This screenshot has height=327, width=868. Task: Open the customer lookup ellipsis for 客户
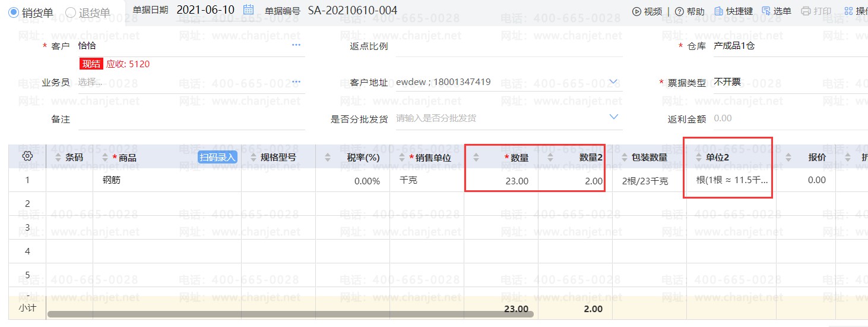pos(296,45)
